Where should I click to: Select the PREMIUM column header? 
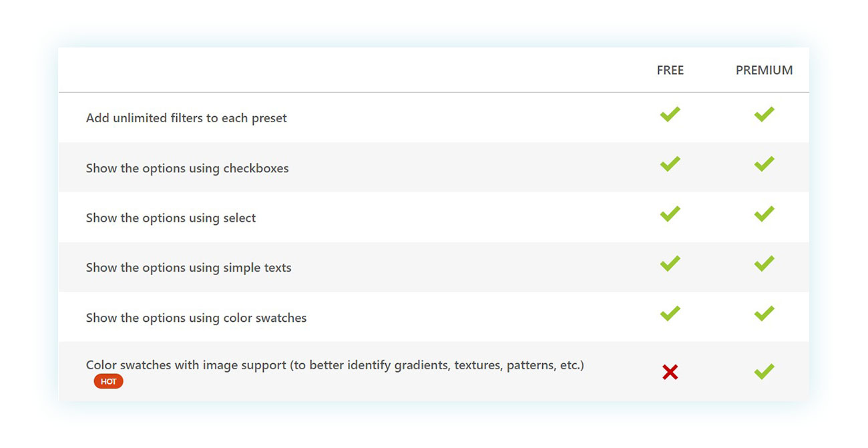click(x=764, y=70)
